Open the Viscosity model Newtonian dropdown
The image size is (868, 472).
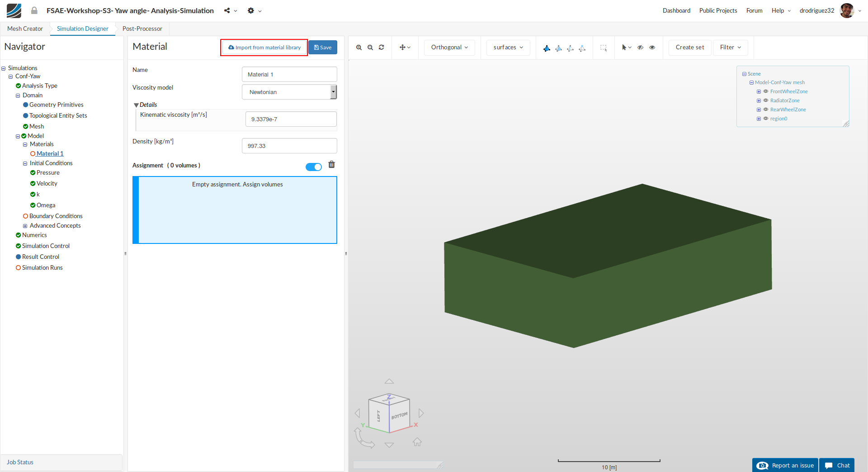pos(289,92)
